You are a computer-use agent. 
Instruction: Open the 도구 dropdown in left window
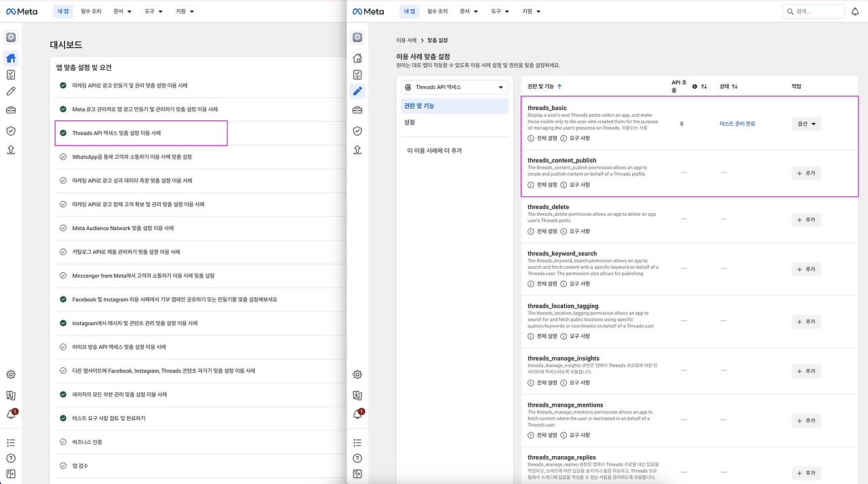[x=153, y=12]
